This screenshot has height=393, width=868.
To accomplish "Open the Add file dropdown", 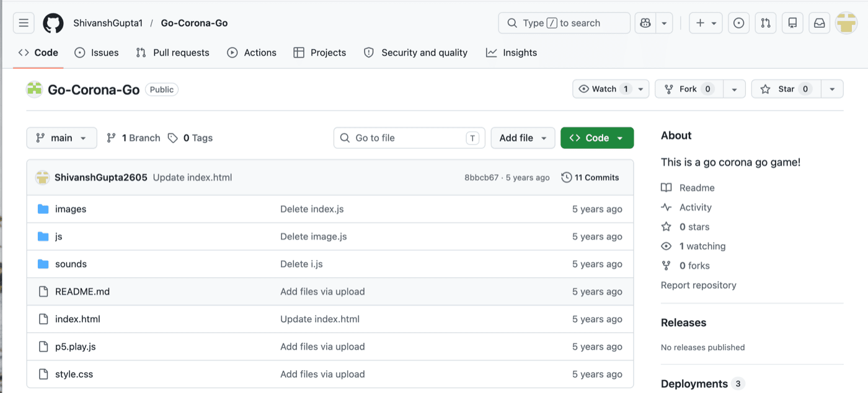I will point(523,138).
